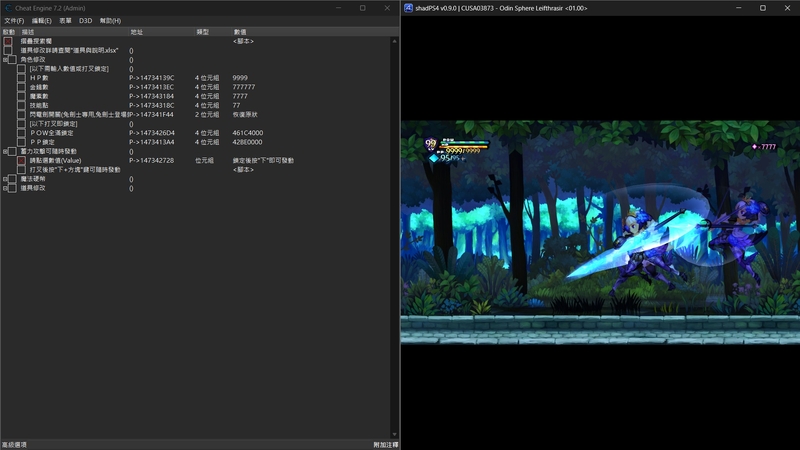The image size is (800, 450).
Task: Tick the POW全滿鎖定 checkbox
Action: pos(21,133)
